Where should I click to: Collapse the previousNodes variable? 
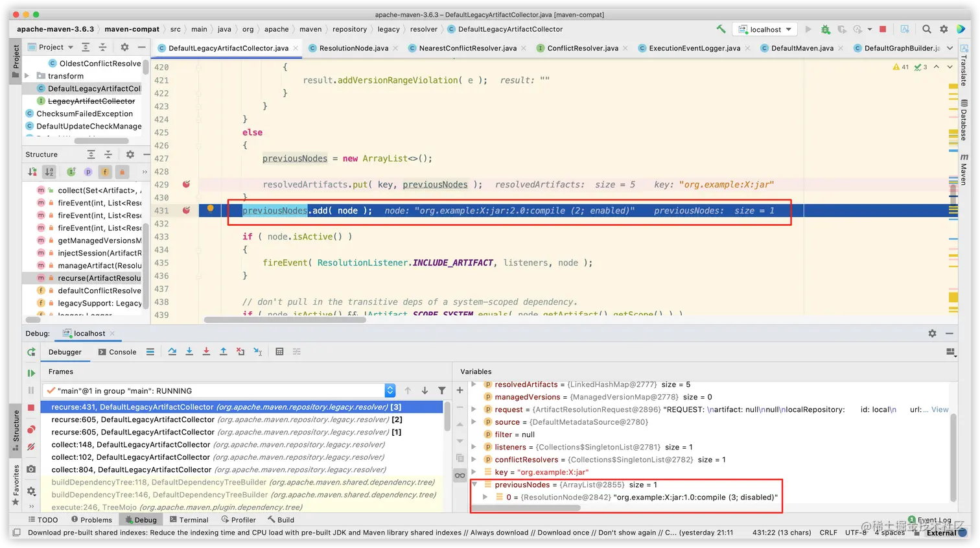pyautogui.click(x=474, y=484)
